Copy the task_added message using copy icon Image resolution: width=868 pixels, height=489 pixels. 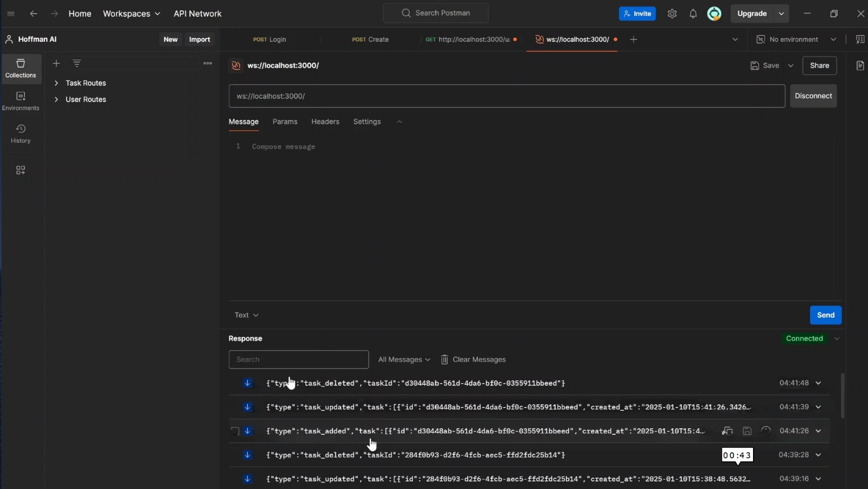pyautogui.click(x=728, y=431)
